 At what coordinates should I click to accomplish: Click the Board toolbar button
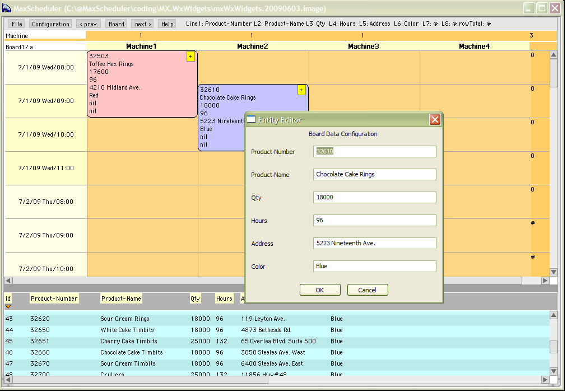point(116,24)
